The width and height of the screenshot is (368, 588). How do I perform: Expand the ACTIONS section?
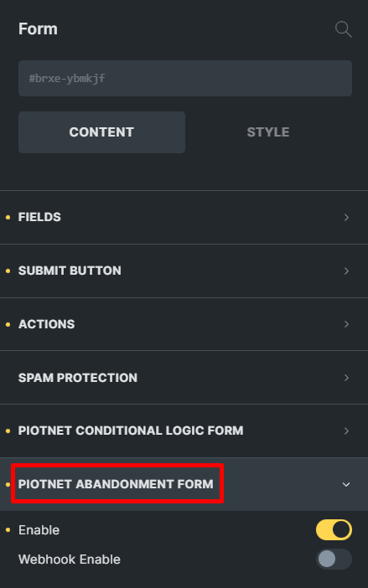pos(184,324)
